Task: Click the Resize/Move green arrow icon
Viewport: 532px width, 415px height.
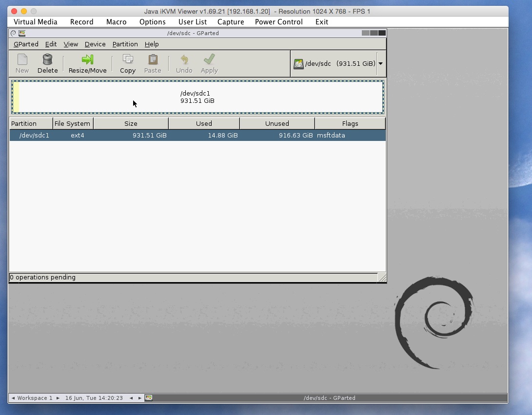Action: coord(87,59)
